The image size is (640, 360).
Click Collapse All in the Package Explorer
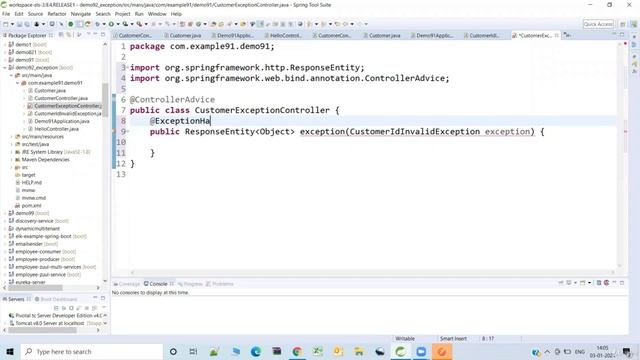coord(61,35)
